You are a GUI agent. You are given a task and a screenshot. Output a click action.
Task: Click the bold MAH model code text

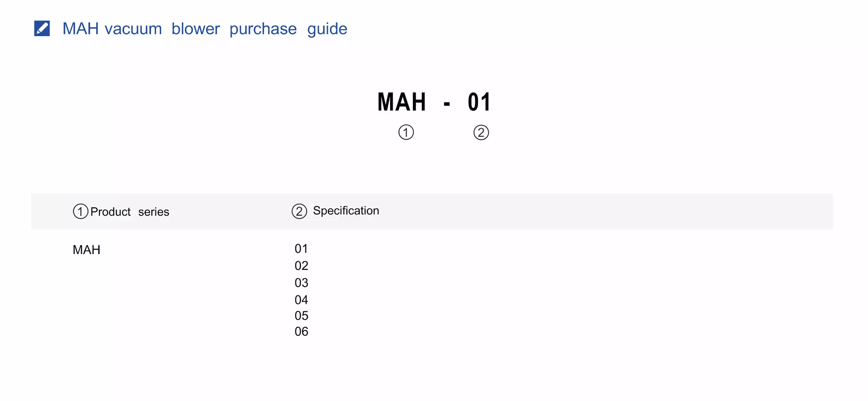(402, 102)
